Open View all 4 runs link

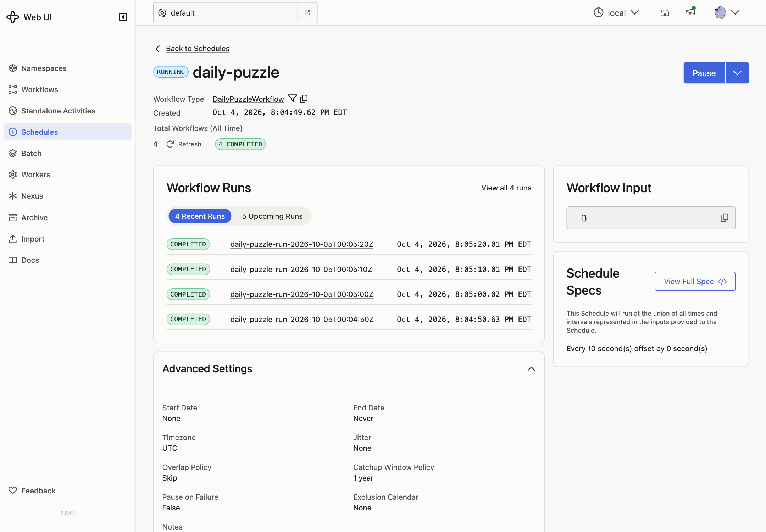[506, 188]
